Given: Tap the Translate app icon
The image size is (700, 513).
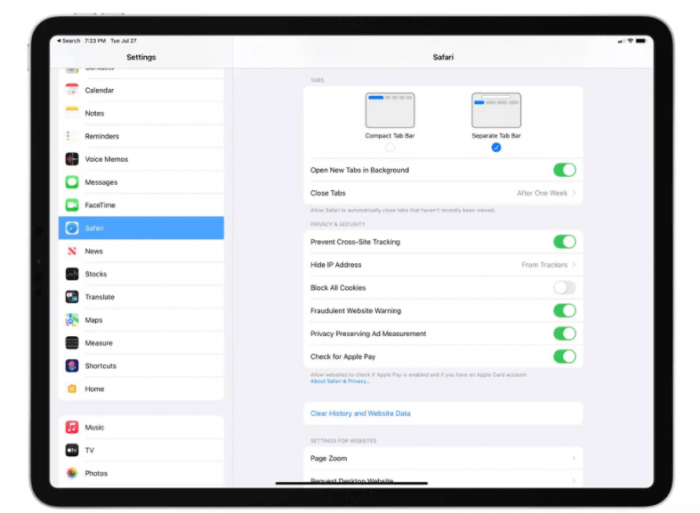Looking at the screenshot, I should 72,297.
